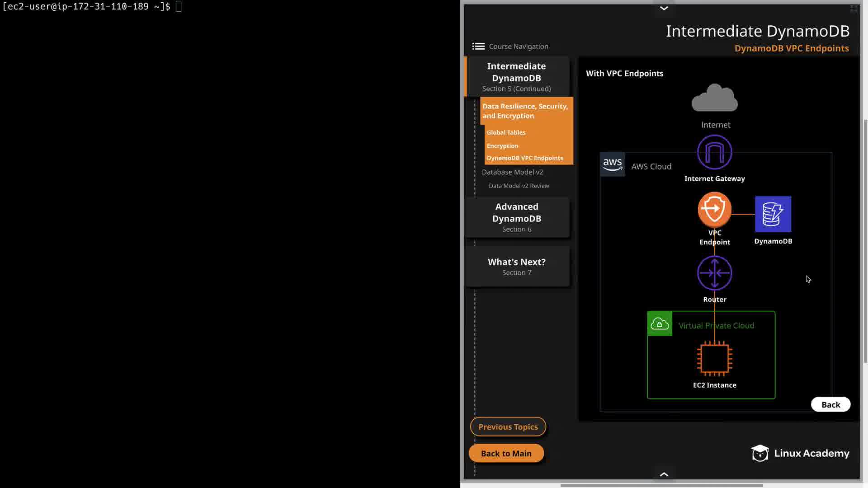The width and height of the screenshot is (868, 488).
Task: Click the orange VPC Endpoint icon
Action: [714, 209]
